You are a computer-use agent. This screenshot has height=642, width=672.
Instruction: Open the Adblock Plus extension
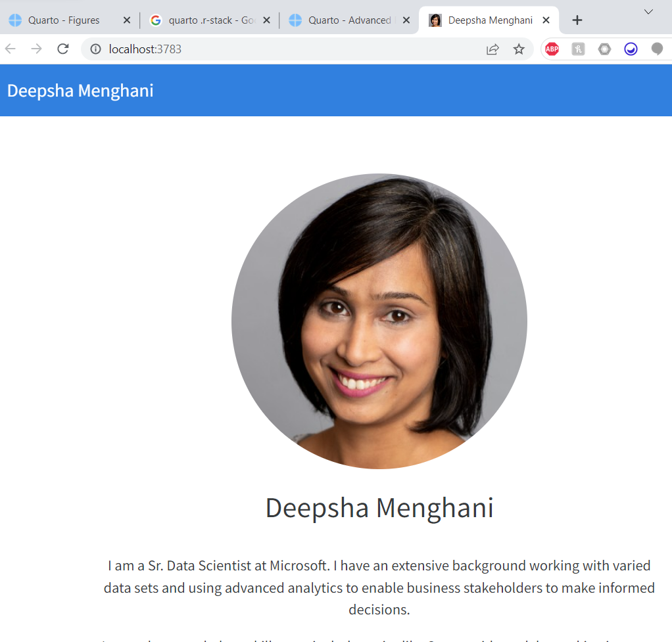(551, 49)
